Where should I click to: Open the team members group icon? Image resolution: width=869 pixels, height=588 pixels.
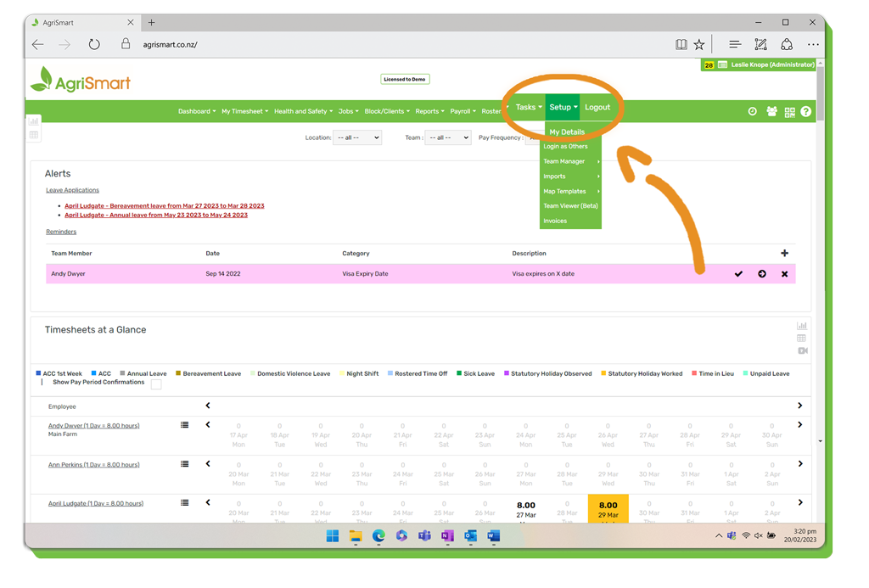pos(771,112)
